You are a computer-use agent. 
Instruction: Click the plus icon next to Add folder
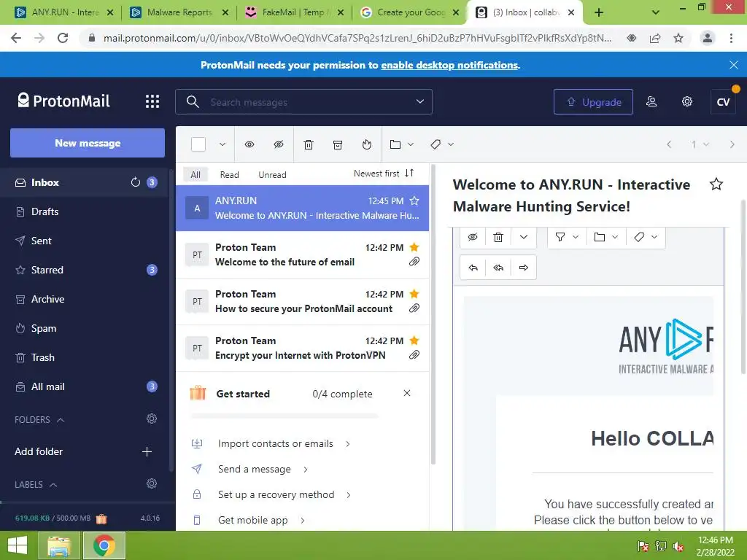pos(147,451)
